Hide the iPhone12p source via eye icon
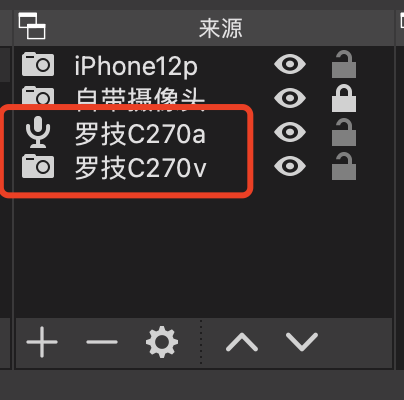This screenshot has width=404, height=400. pyautogui.click(x=290, y=64)
